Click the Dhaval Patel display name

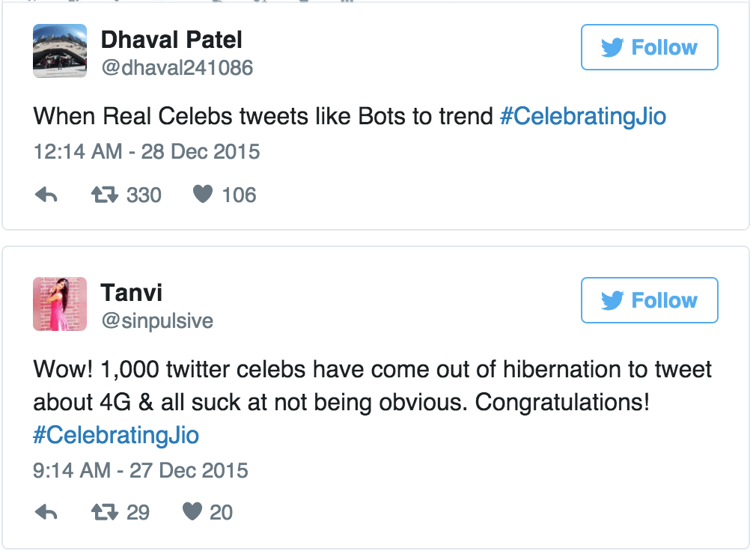point(171,39)
